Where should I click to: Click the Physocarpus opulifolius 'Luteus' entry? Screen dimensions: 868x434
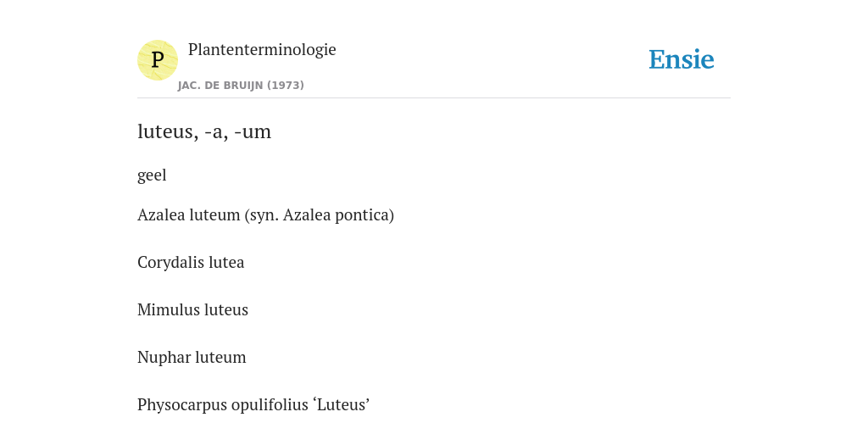tap(253, 404)
